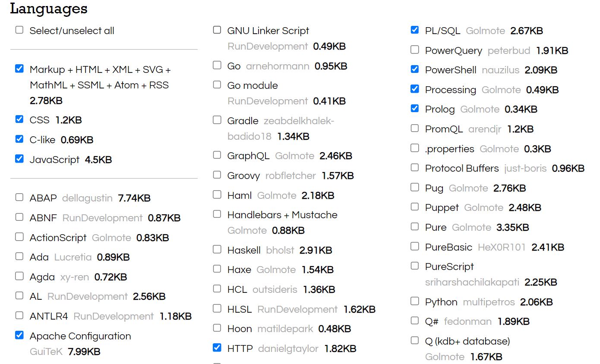Image resolution: width=600 pixels, height=364 pixels.
Task: Visit author link matildepark
Action: point(285,329)
